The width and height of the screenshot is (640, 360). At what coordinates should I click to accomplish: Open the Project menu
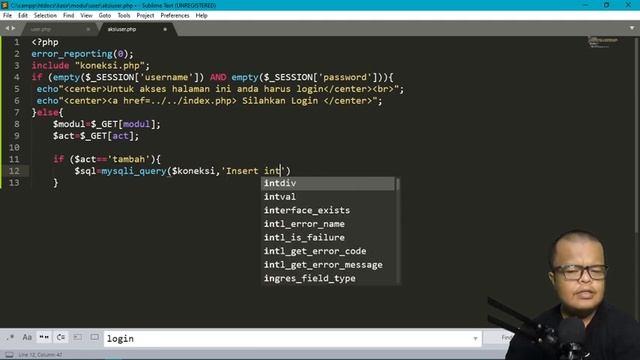point(145,16)
